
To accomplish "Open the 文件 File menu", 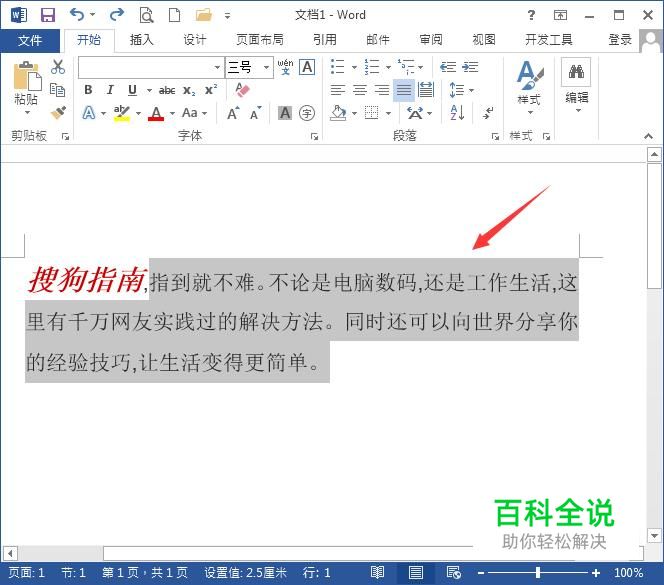I will (30, 41).
